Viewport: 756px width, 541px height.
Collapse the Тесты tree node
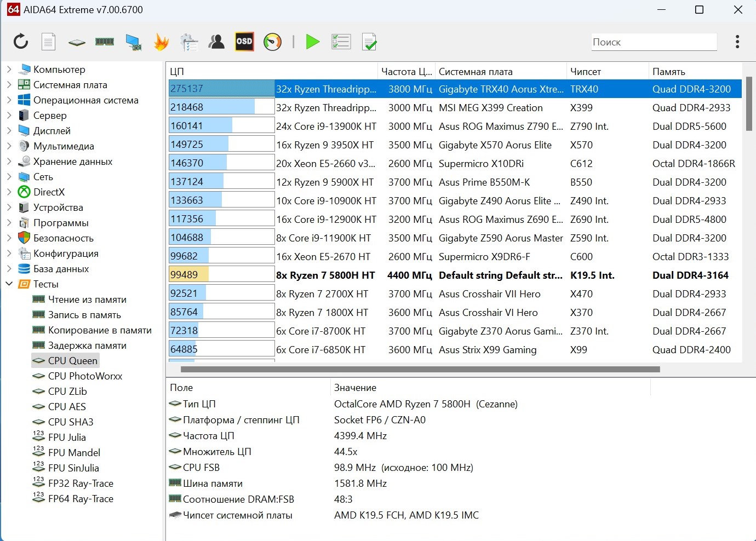(x=9, y=284)
